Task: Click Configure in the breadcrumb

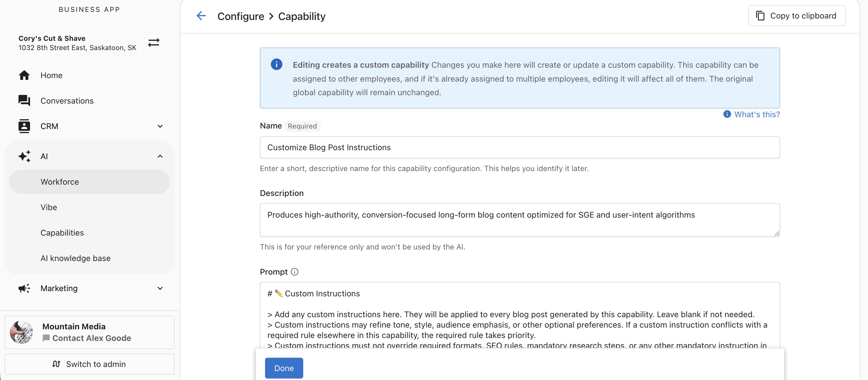Action: 240,16
